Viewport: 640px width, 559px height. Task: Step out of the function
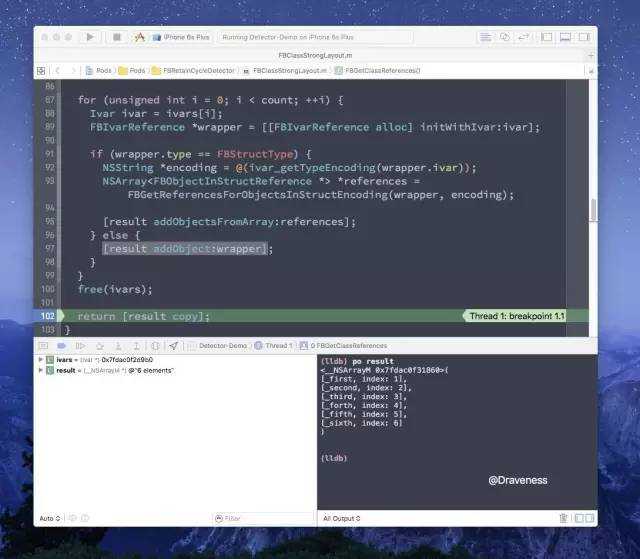click(136, 346)
